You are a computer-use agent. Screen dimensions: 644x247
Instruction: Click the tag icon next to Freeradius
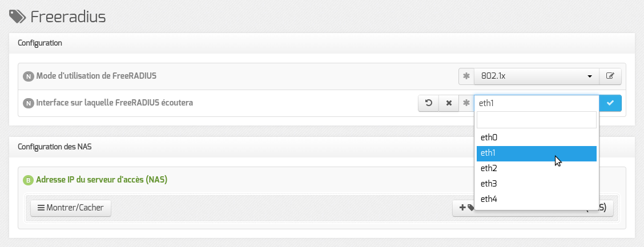point(18,17)
